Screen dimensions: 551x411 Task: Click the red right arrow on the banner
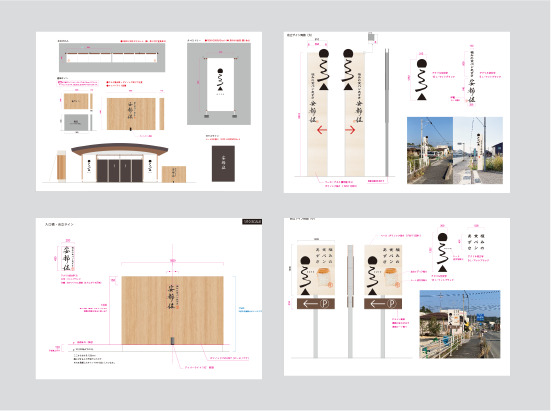[x=350, y=130]
